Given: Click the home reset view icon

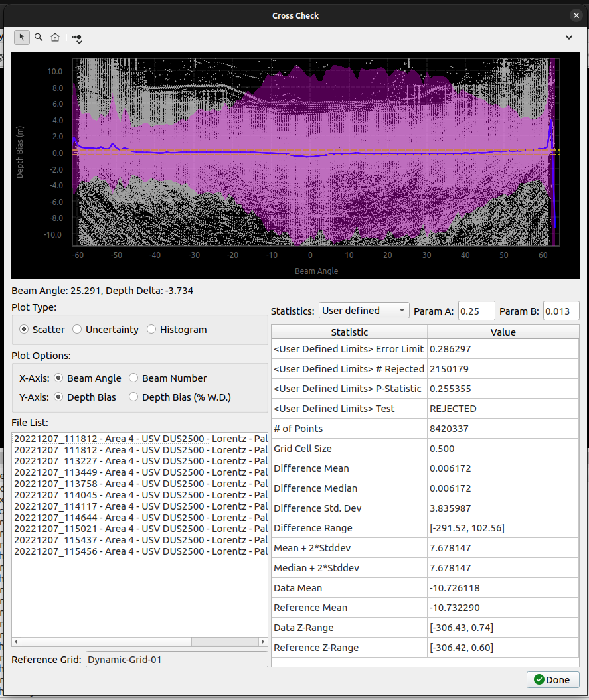Looking at the screenshot, I should coord(55,38).
